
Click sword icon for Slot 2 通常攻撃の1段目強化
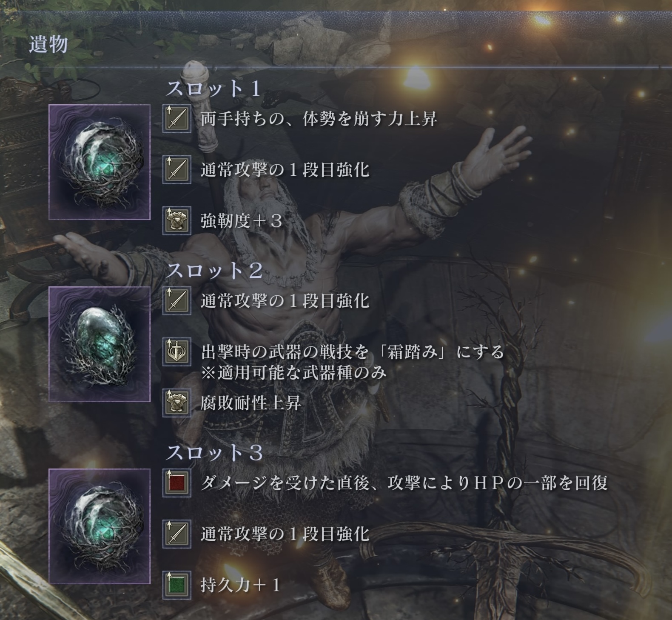[x=177, y=301]
